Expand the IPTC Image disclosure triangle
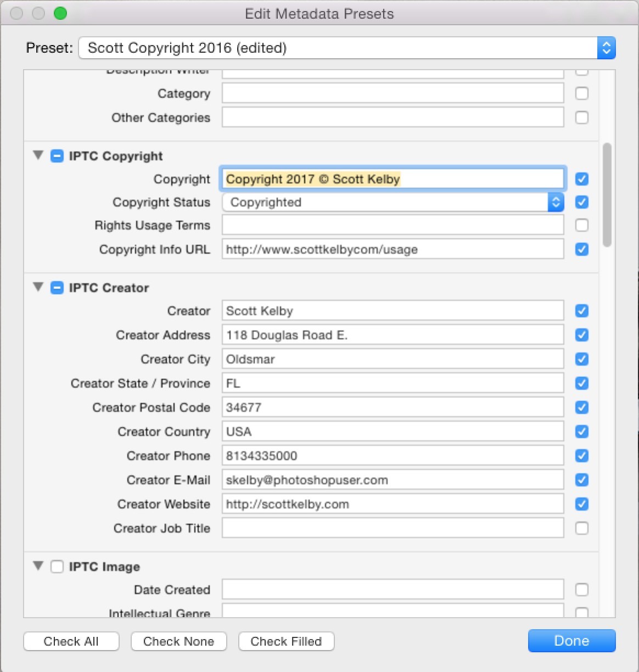The image size is (639, 672). point(38,567)
